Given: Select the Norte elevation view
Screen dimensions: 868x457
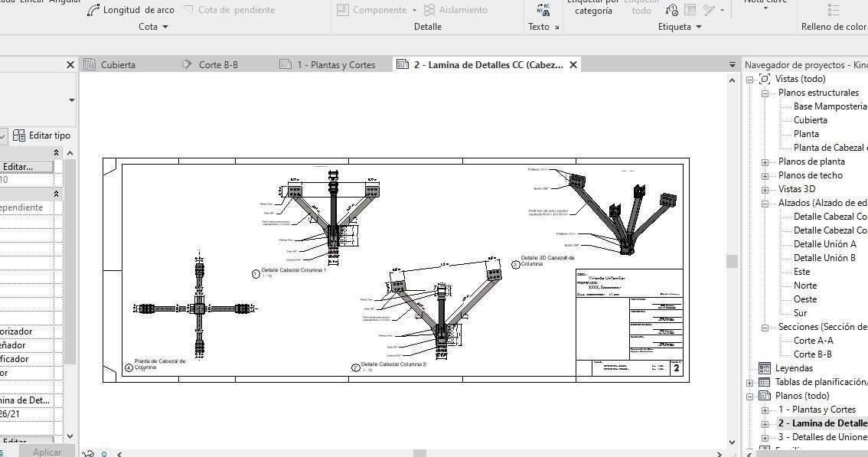Looking at the screenshot, I should 805,286.
